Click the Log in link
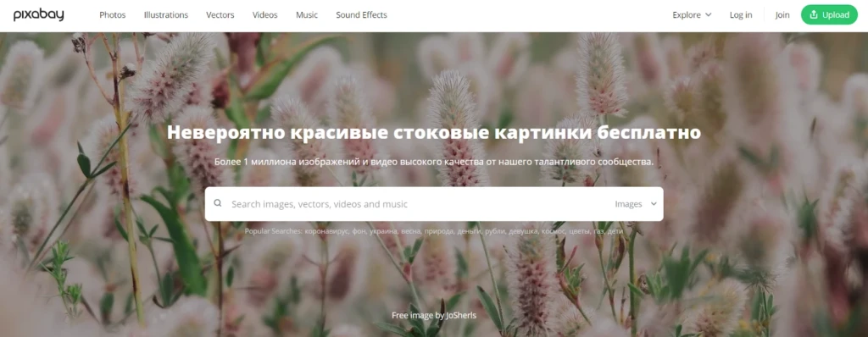The image size is (868, 337). pos(741,15)
